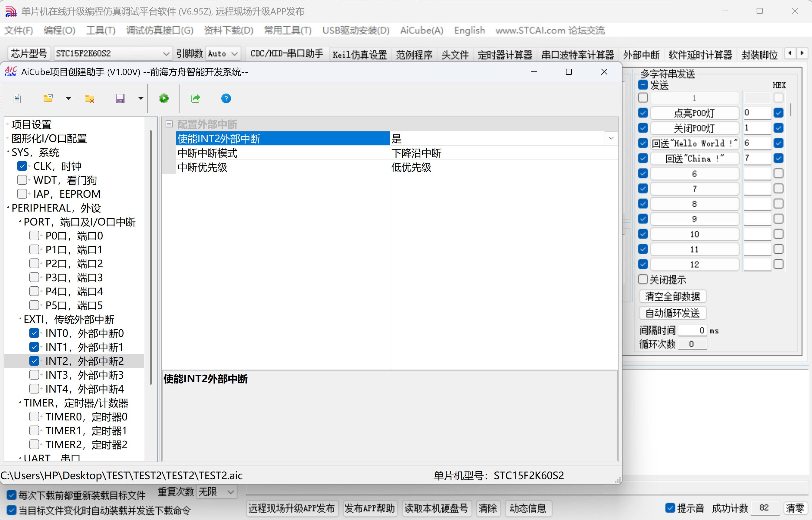The image size is (812, 520).
Task: Switch to the 定时器计算器 tab
Action: (505, 55)
